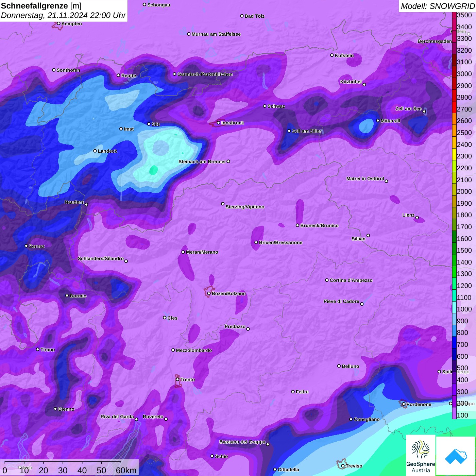Click the "1000" legend value
The width and height of the screenshot is (476, 476).
[464, 309]
